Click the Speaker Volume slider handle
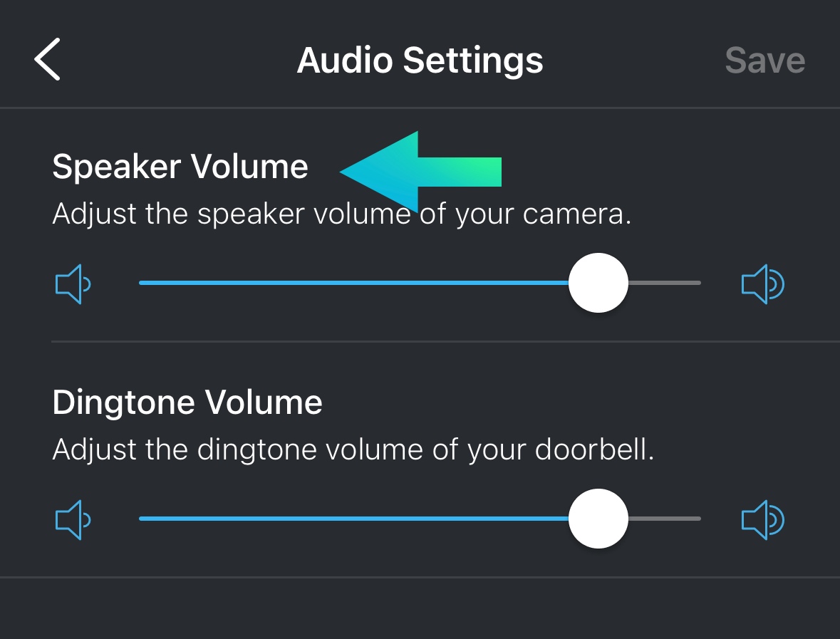This screenshot has height=639, width=840. click(598, 283)
